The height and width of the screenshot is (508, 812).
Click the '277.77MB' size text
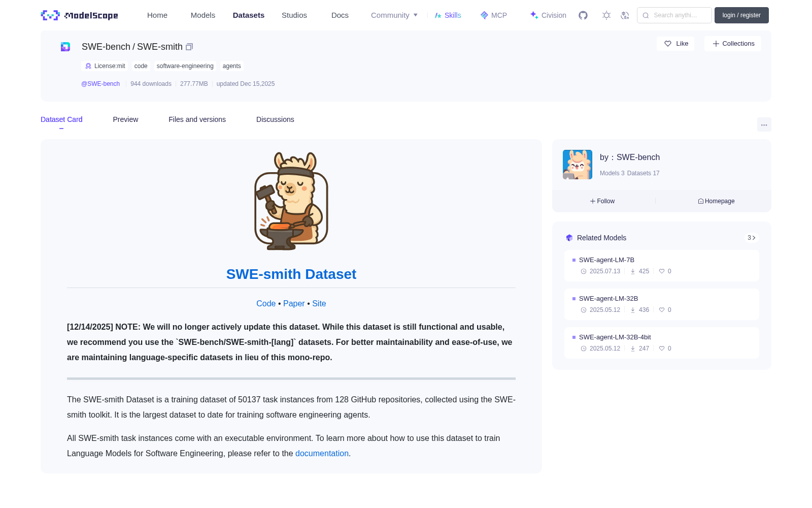tap(194, 84)
